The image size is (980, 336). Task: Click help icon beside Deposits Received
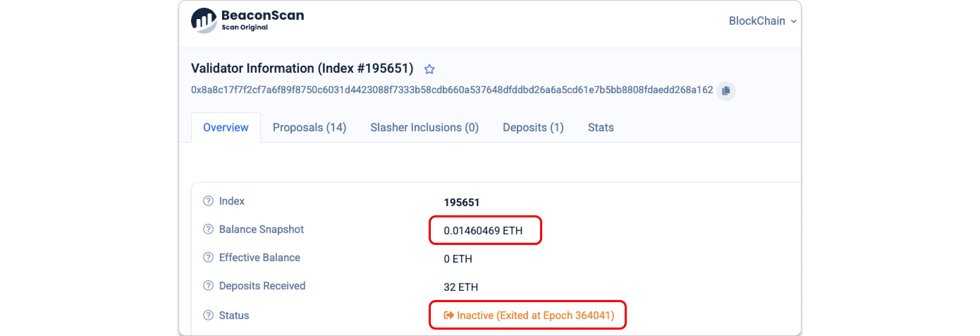208,286
